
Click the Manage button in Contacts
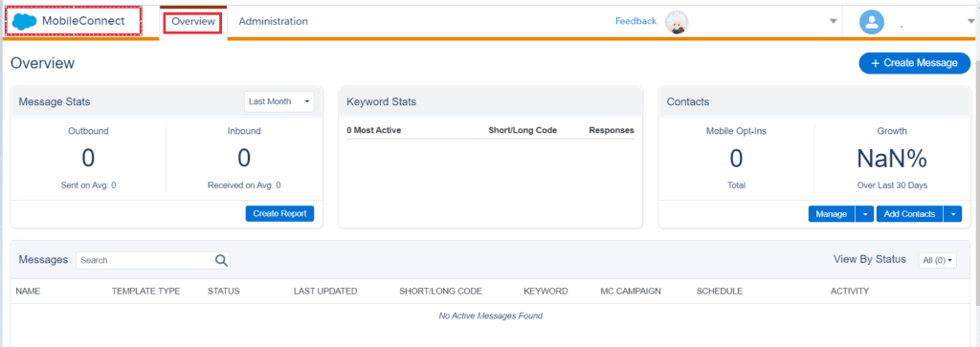coord(832,214)
